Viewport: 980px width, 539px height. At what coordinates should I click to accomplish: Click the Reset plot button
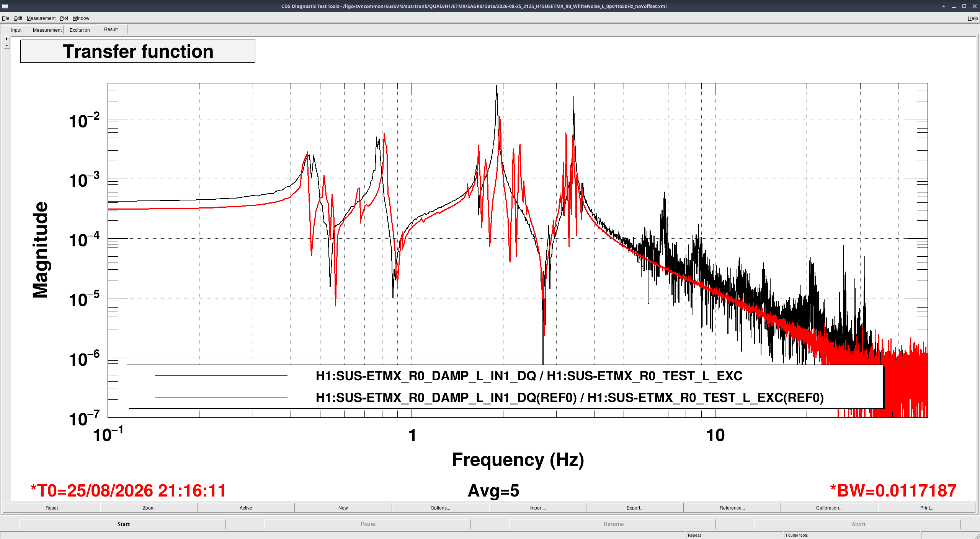click(x=52, y=508)
